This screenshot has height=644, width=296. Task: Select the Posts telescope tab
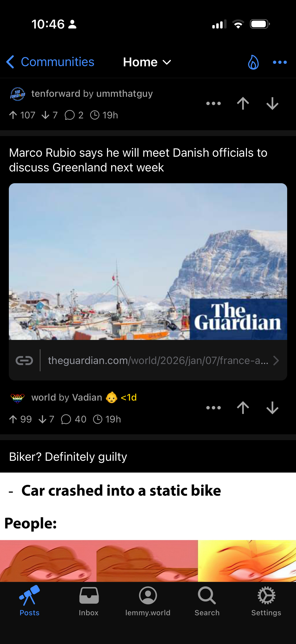point(29,602)
